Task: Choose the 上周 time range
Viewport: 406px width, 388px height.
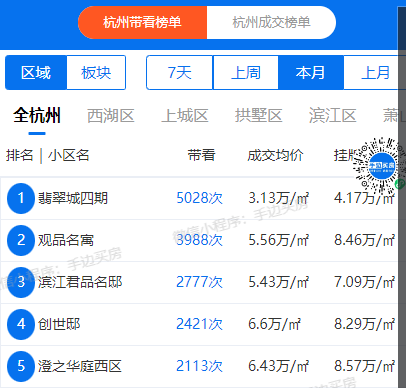Action: coord(246,73)
